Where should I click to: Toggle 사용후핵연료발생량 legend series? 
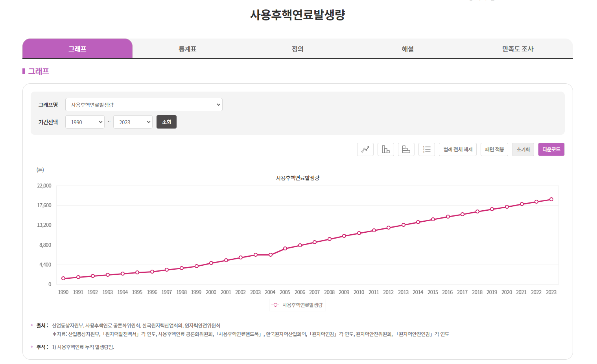[297, 305]
